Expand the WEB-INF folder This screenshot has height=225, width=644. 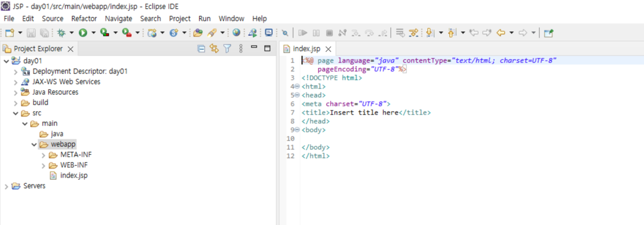(43, 165)
